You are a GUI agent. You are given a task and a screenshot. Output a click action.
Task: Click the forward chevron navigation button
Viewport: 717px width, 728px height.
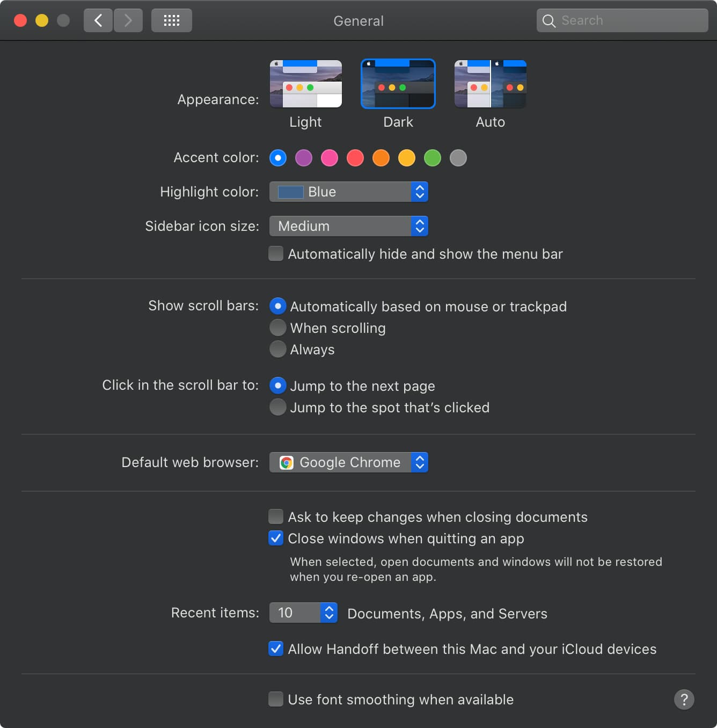coord(128,21)
